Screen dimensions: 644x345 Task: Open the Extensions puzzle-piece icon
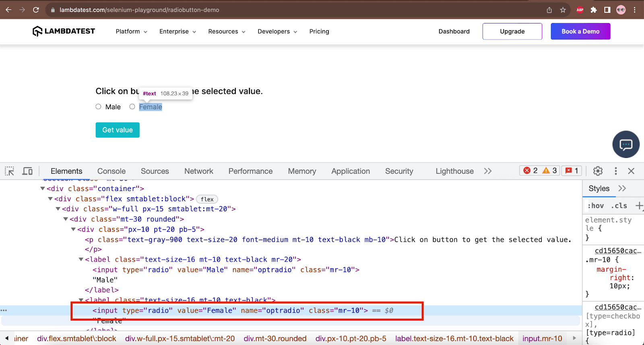tap(594, 10)
